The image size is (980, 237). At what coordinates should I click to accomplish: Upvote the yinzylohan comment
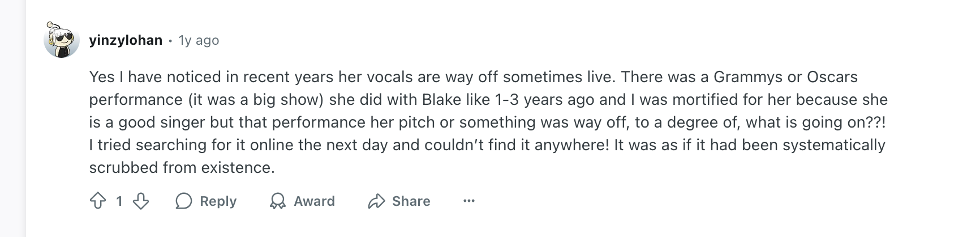[98, 201]
